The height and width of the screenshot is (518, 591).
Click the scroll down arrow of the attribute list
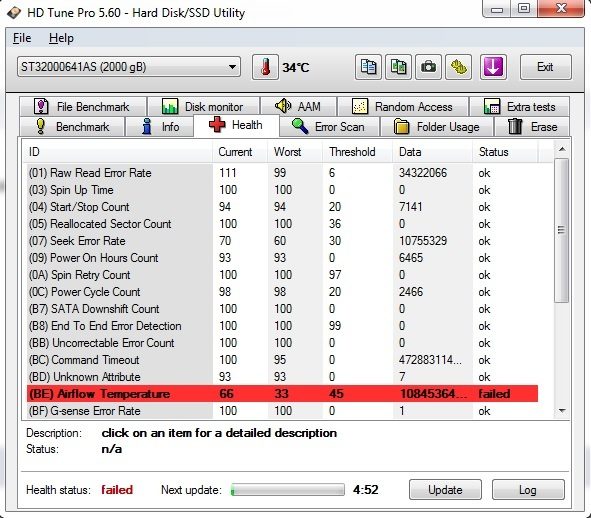point(562,411)
